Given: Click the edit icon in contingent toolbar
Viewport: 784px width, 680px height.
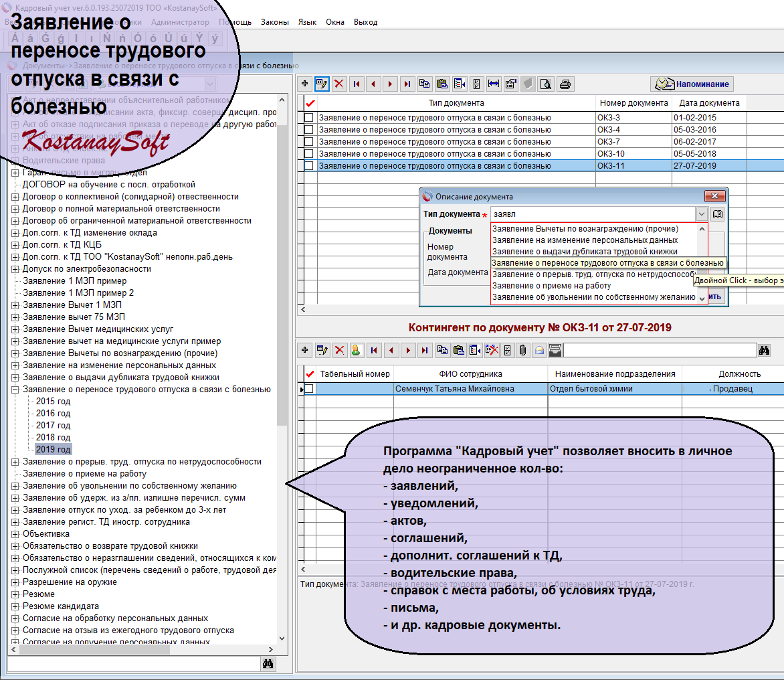Looking at the screenshot, I should pos(322,350).
